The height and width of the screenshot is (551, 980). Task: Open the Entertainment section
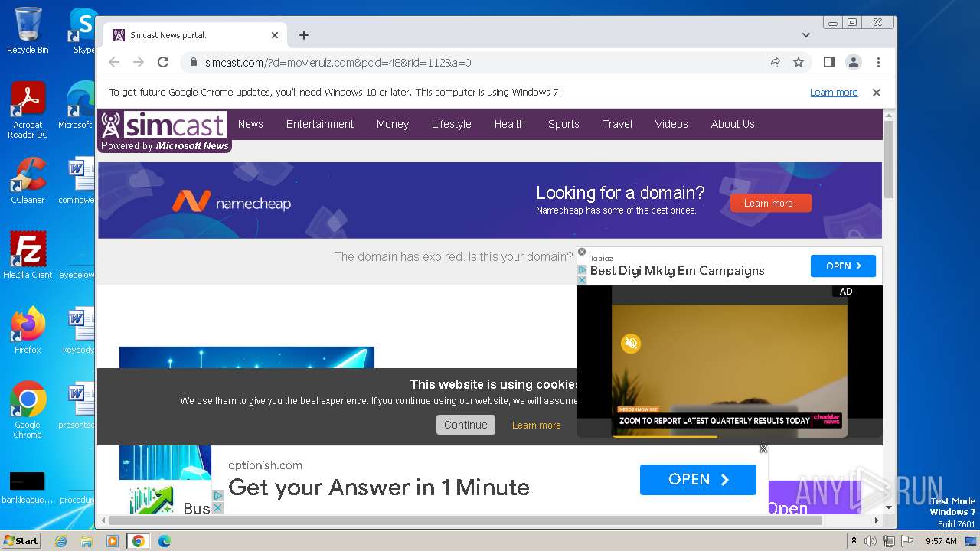(320, 124)
